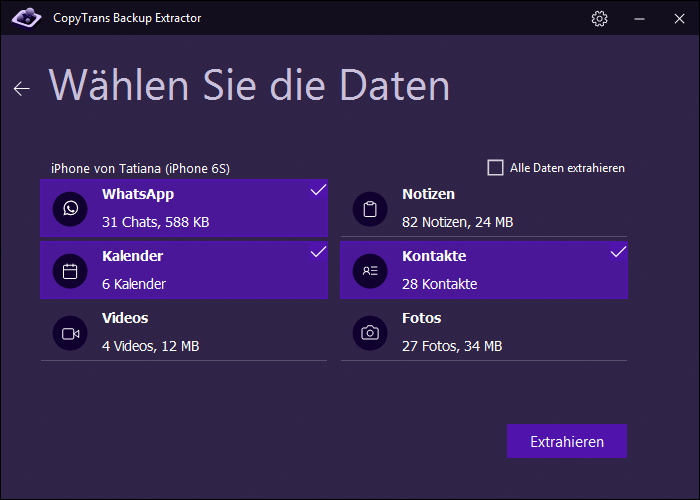Click the 'Alle Daten extrahieren' label
This screenshot has height=500, width=700.
(x=567, y=168)
